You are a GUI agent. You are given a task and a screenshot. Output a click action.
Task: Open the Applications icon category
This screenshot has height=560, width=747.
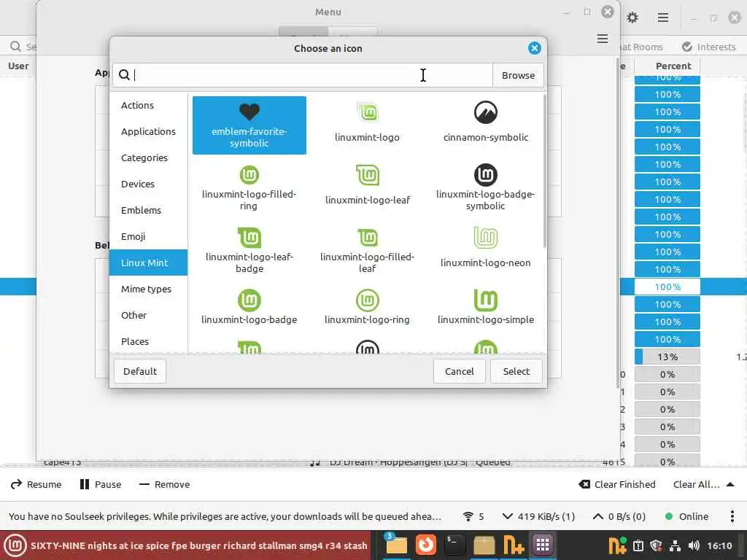click(x=148, y=131)
